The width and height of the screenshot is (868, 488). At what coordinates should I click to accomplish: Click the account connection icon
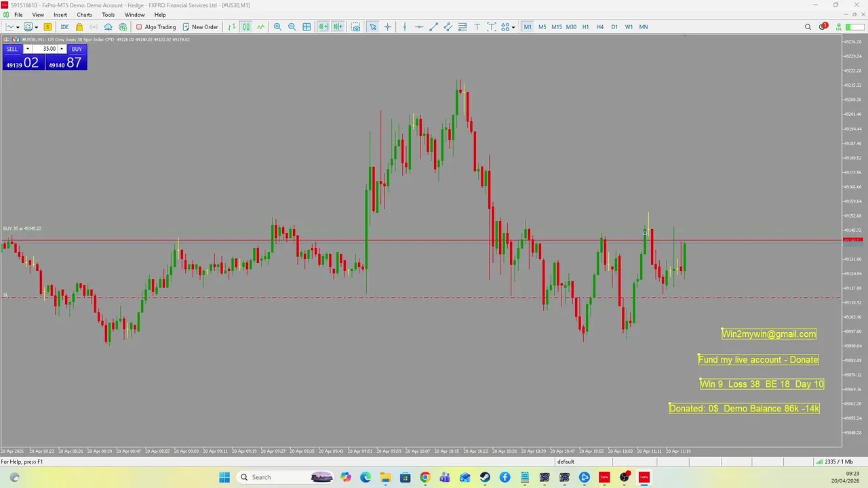(x=839, y=27)
